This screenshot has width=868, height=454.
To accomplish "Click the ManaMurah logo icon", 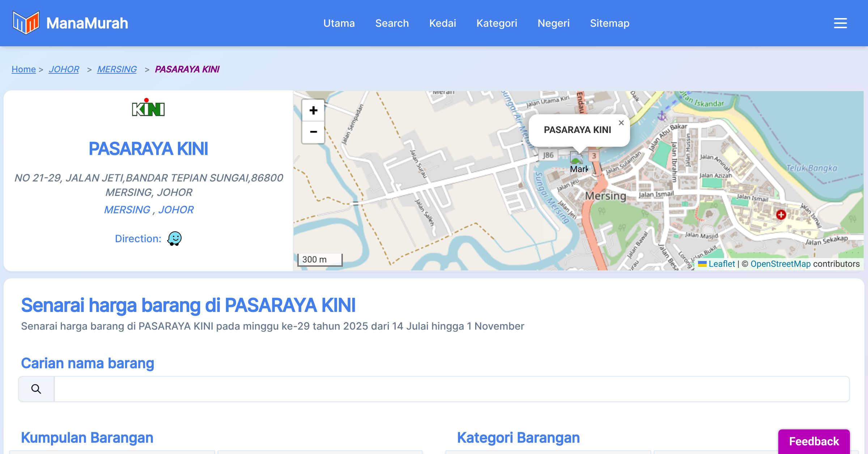I will click(25, 23).
